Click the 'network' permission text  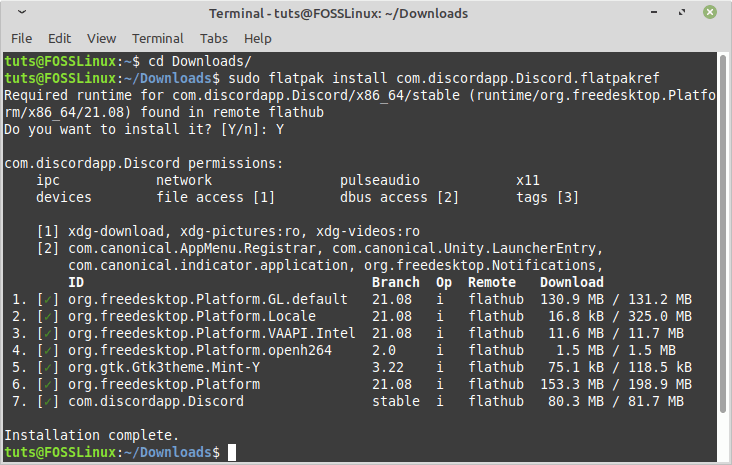[184, 180]
